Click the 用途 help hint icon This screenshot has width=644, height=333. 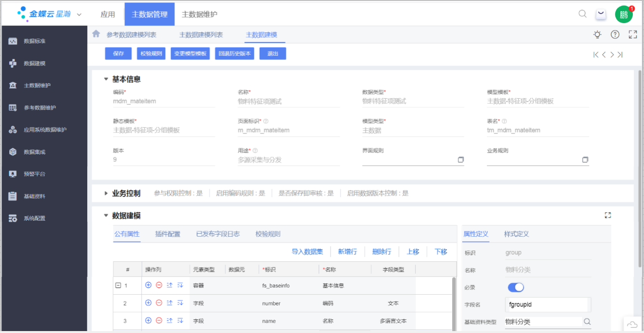point(255,151)
